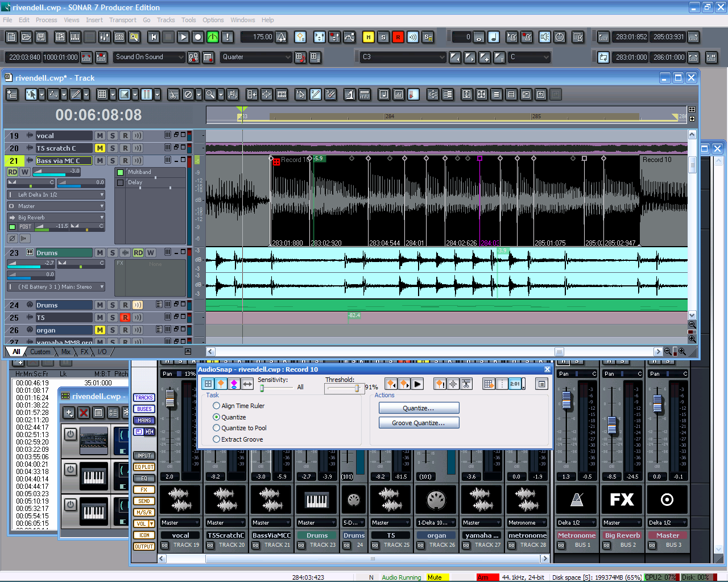Click the BUSES button in the Console

click(144, 409)
